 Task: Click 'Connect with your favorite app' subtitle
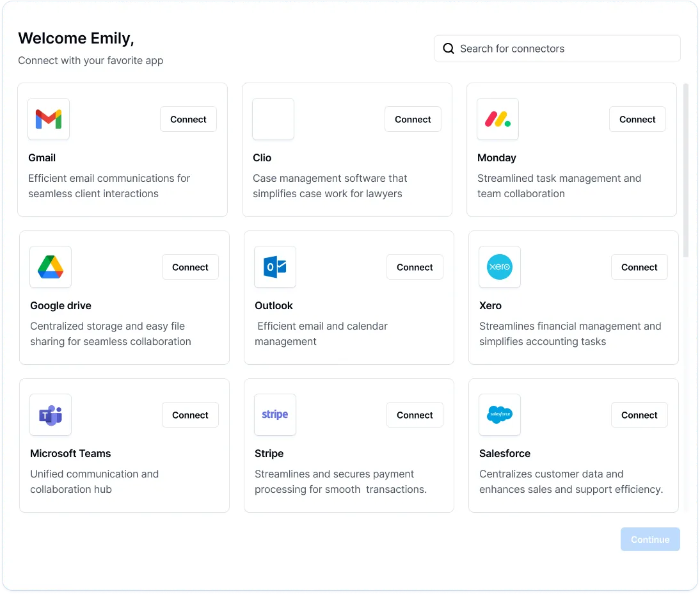[91, 60]
